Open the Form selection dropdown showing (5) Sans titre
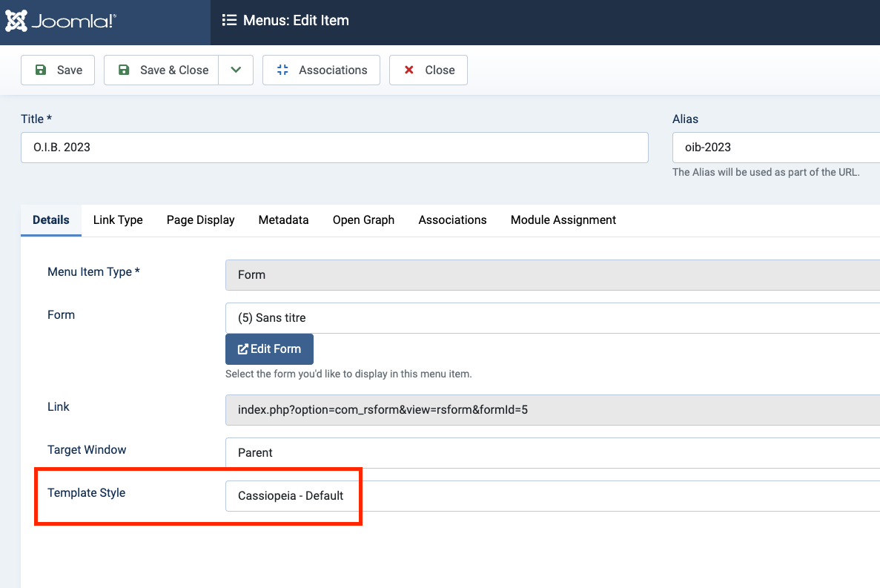 click(519, 317)
